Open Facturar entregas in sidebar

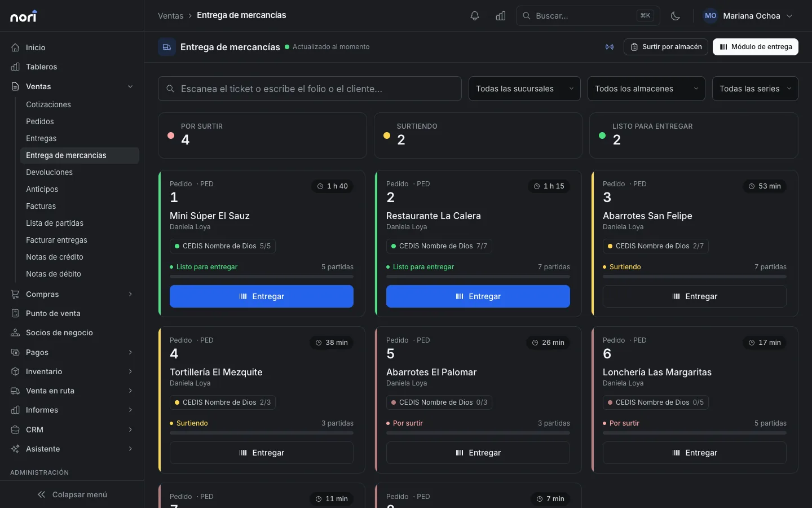56,240
